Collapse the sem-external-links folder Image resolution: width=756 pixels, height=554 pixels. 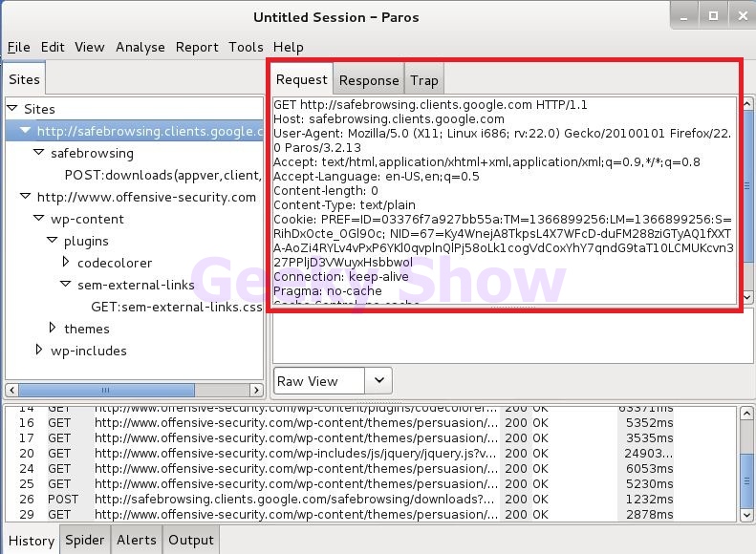66,284
